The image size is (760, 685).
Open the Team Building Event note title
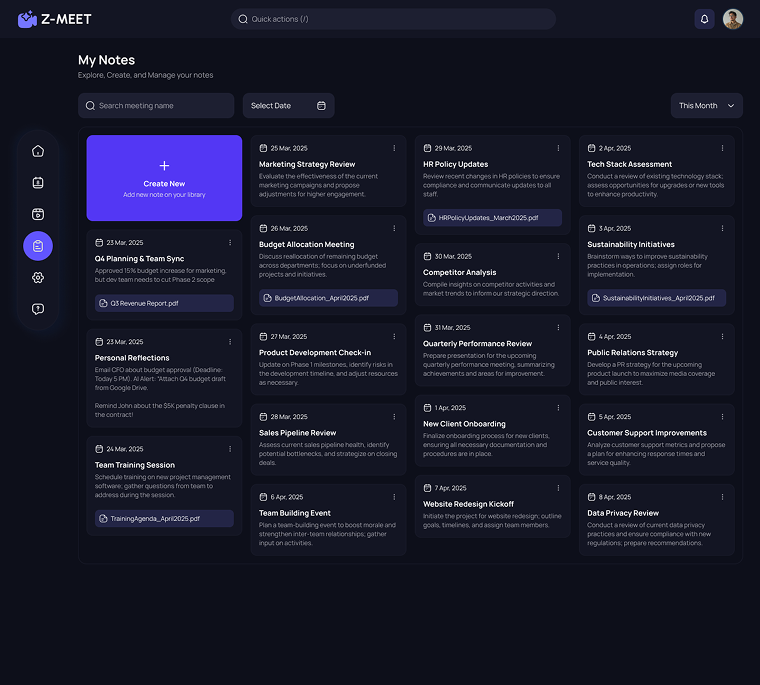(295, 513)
